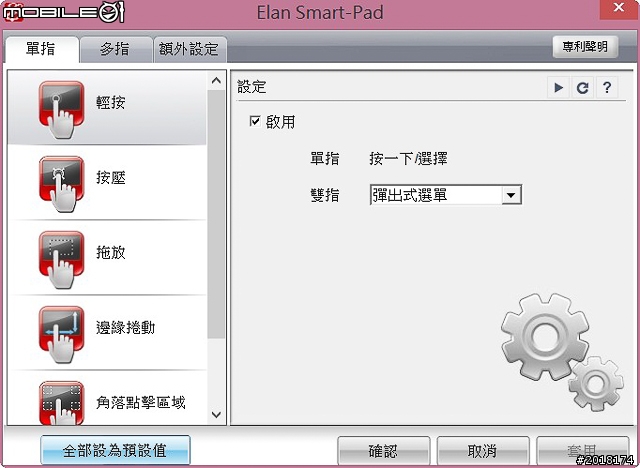Open the 雙指 彈出式選單 dropdown

[446, 195]
